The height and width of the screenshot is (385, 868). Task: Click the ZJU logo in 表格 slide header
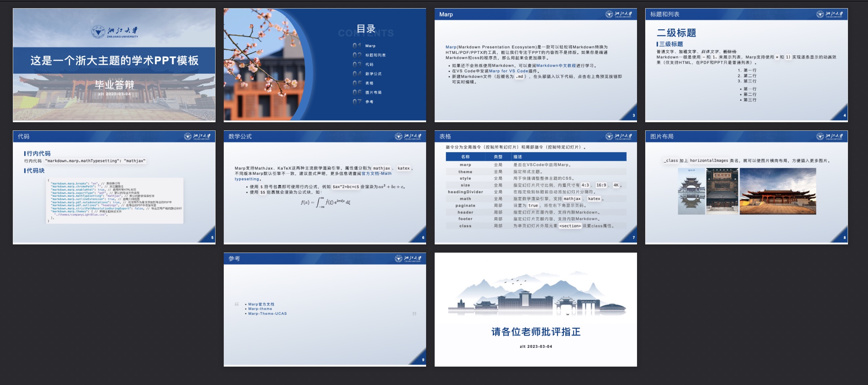[619, 136]
